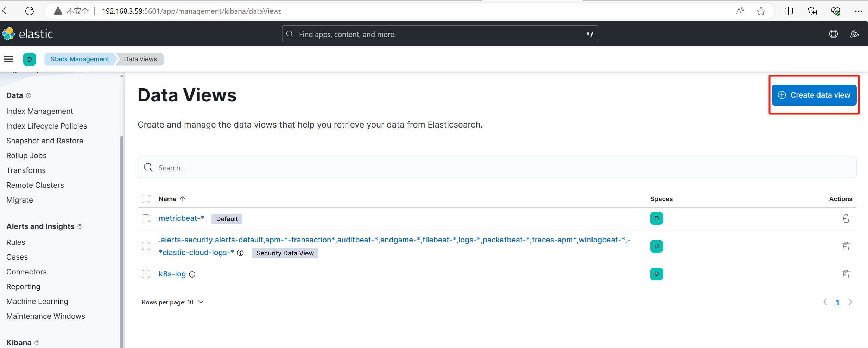Open Index Management in the sidebar
This screenshot has width=868, height=348.
click(40, 111)
